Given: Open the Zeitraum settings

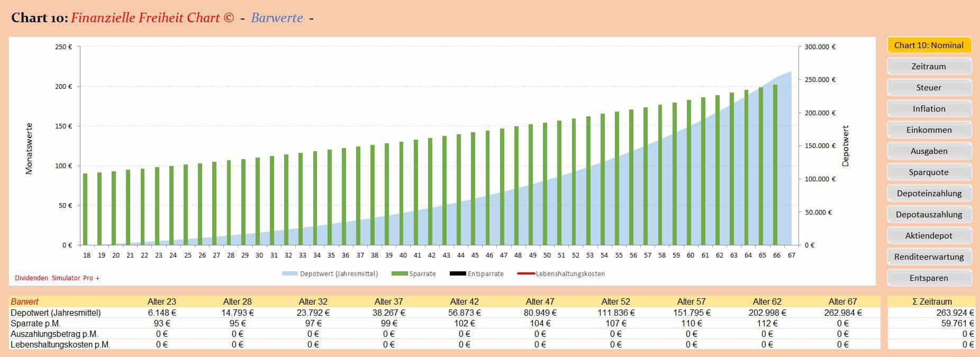Looking at the screenshot, I should (x=929, y=67).
